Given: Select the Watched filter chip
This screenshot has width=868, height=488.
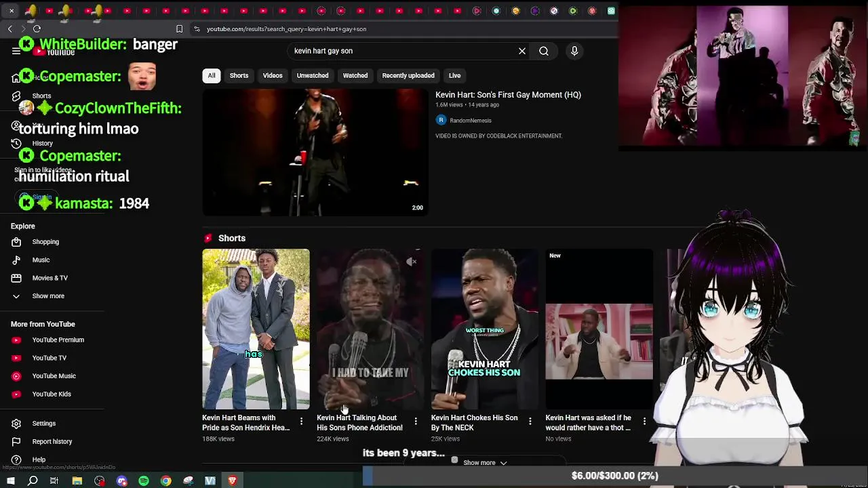Looking at the screenshot, I should coord(355,76).
